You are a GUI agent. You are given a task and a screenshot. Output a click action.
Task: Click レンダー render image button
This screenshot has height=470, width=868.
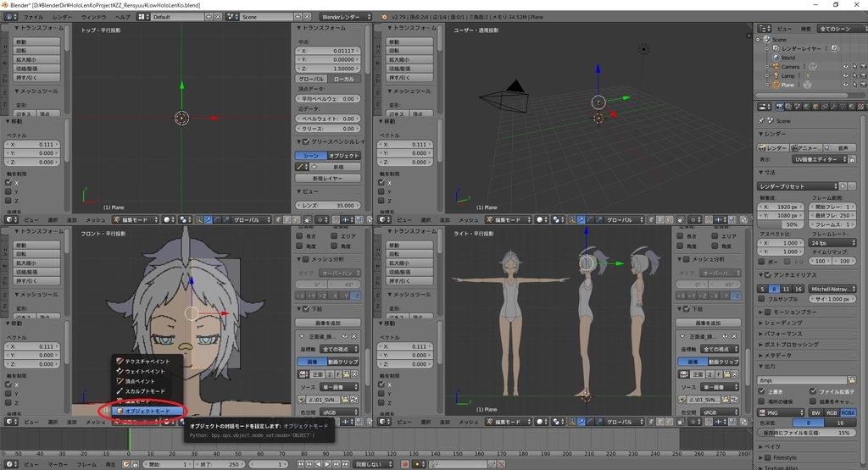click(773, 148)
